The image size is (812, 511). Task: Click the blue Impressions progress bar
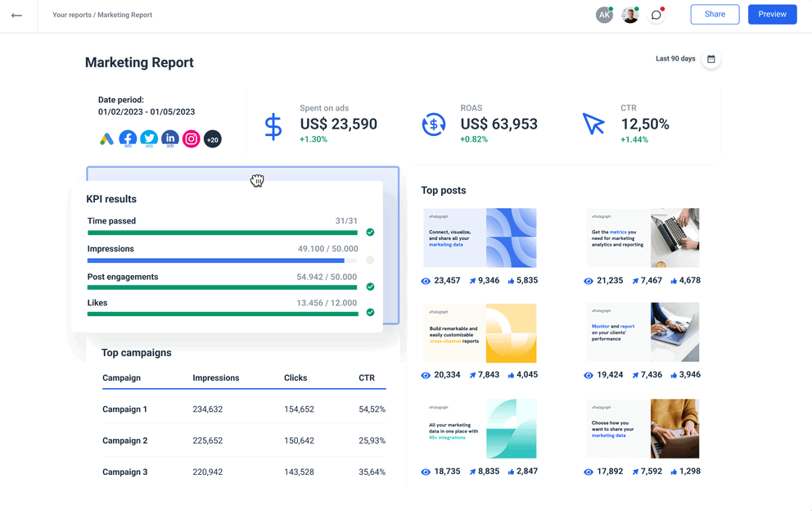[216, 260]
